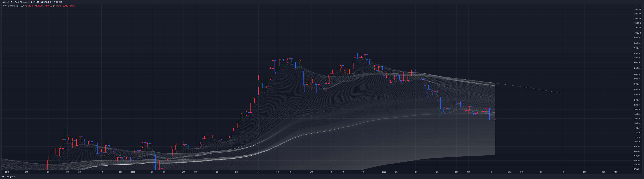Screen dimensions: 644x179
Task: Click the 10350.00 price axis label
Action: pyautogui.click(x=637, y=142)
